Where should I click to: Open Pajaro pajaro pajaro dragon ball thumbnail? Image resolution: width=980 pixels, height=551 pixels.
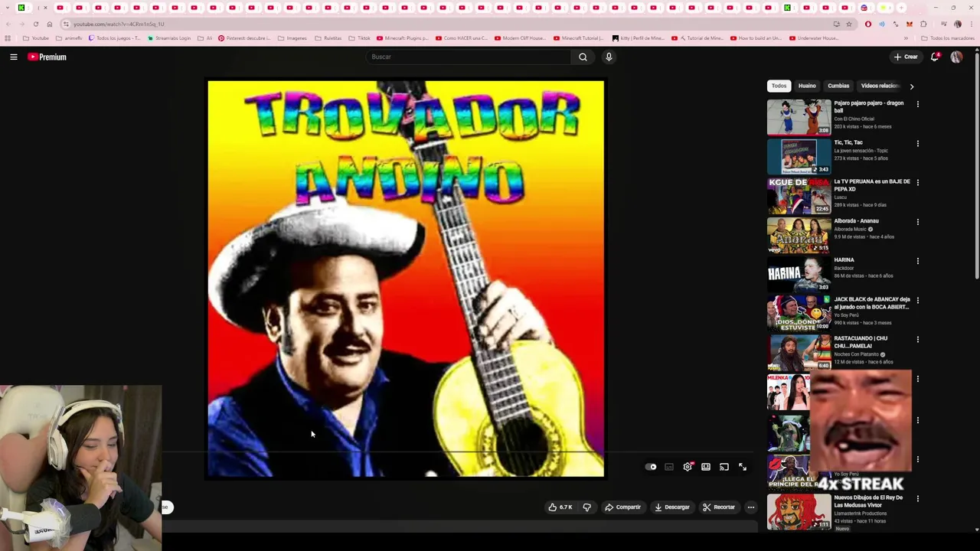point(799,117)
